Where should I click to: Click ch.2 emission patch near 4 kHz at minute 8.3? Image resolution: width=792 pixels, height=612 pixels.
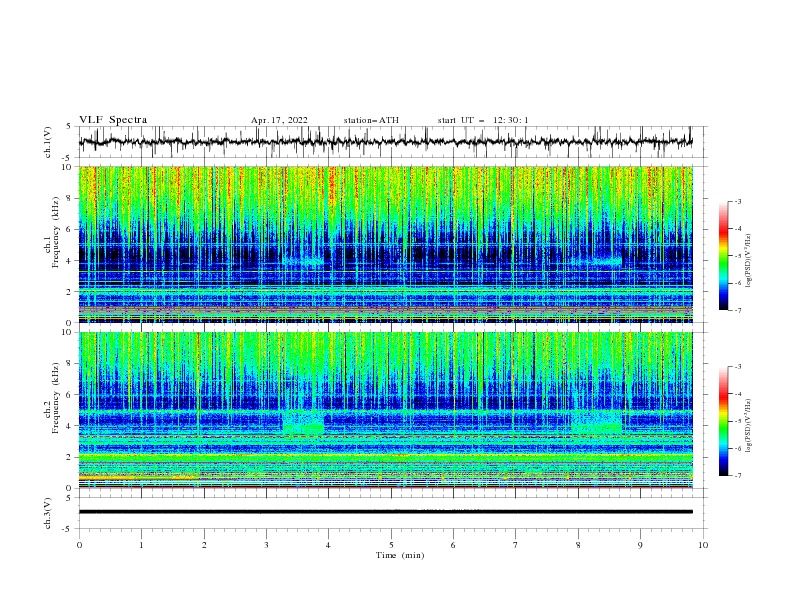[597, 423]
